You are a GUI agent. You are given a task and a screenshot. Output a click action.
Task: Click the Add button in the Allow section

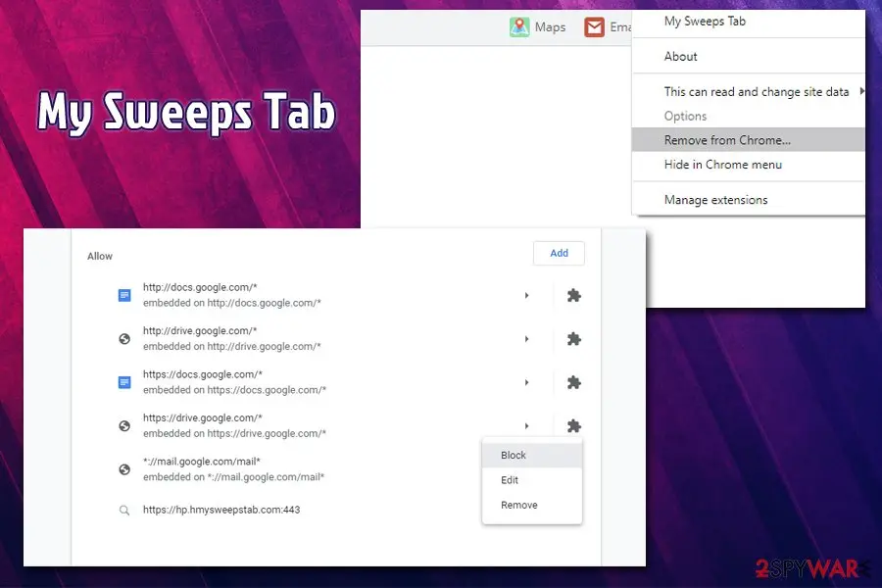point(559,253)
